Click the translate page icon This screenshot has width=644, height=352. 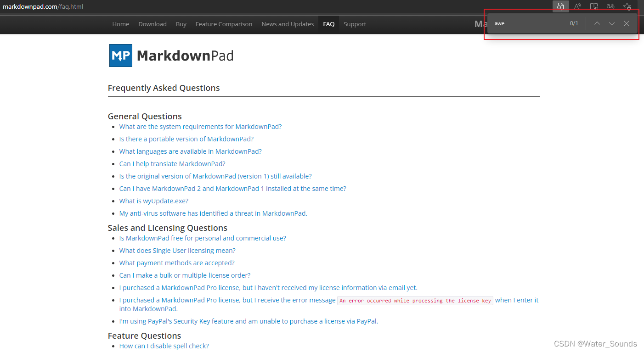click(x=610, y=6)
